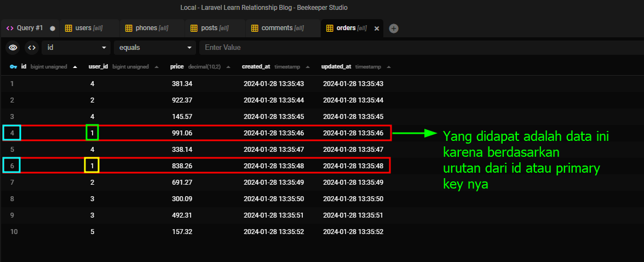Sort by the user_id column arrow

pos(157,67)
